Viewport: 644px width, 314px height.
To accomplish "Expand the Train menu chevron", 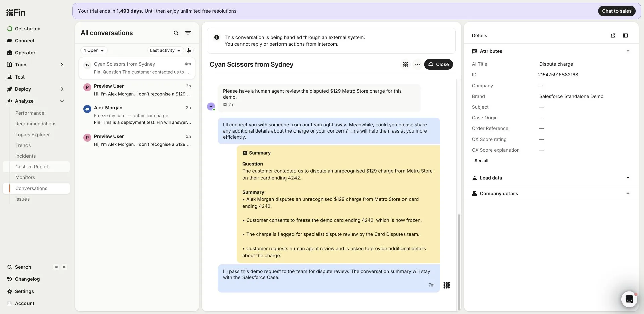I will pos(62,65).
